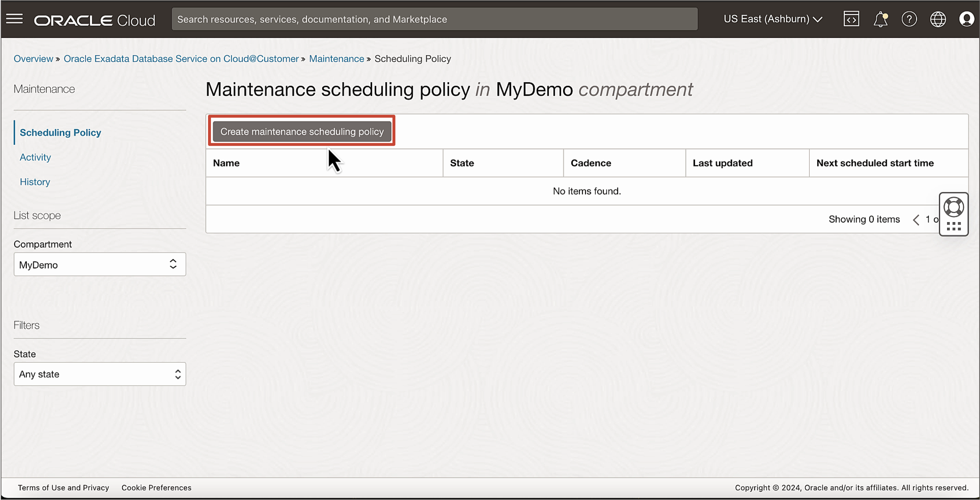Expand the US East (Ashburn) region selector

click(772, 19)
